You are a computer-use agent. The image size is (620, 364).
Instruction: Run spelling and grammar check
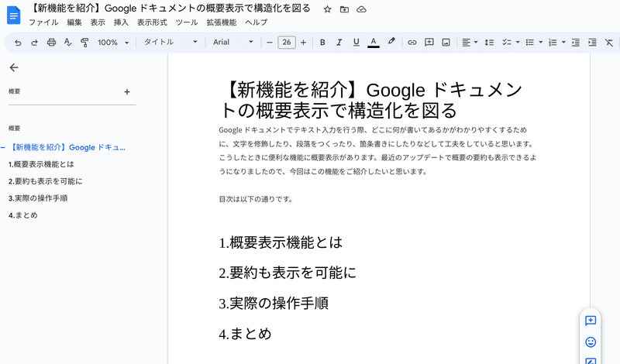coord(67,43)
